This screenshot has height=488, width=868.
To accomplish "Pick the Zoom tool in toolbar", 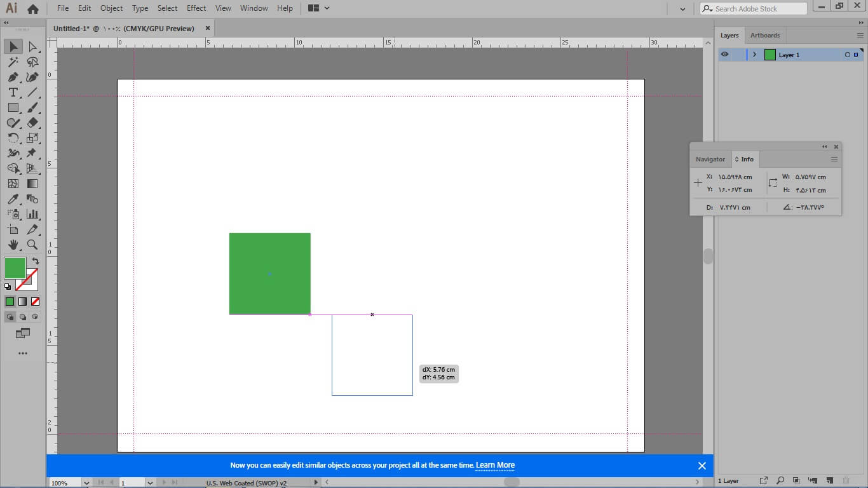I will click(x=32, y=245).
